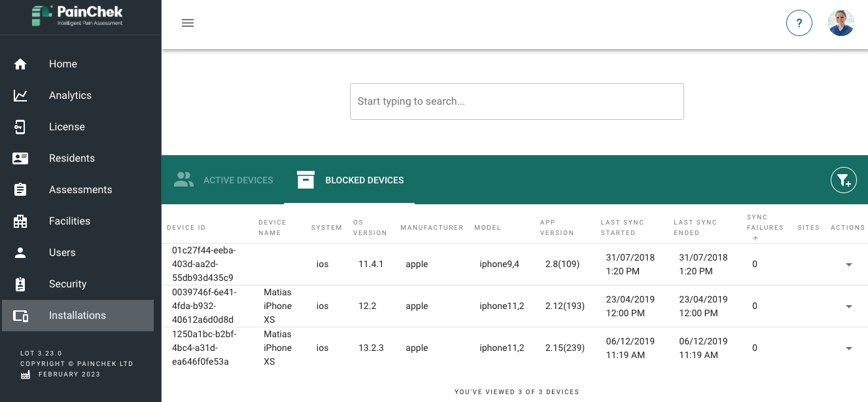Open the user profile avatar
Viewport: 868px width, 402px height.
tap(841, 23)
